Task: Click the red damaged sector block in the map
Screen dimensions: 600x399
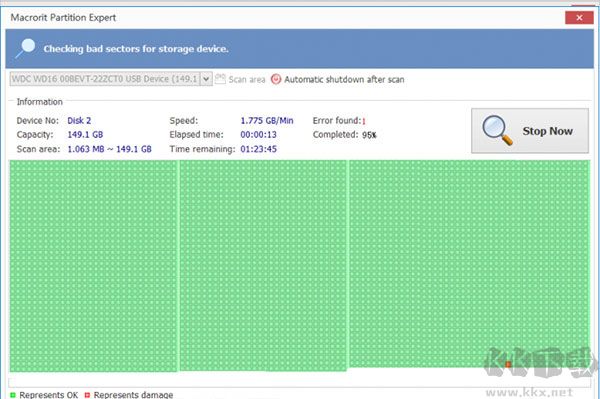Action: 508,364
